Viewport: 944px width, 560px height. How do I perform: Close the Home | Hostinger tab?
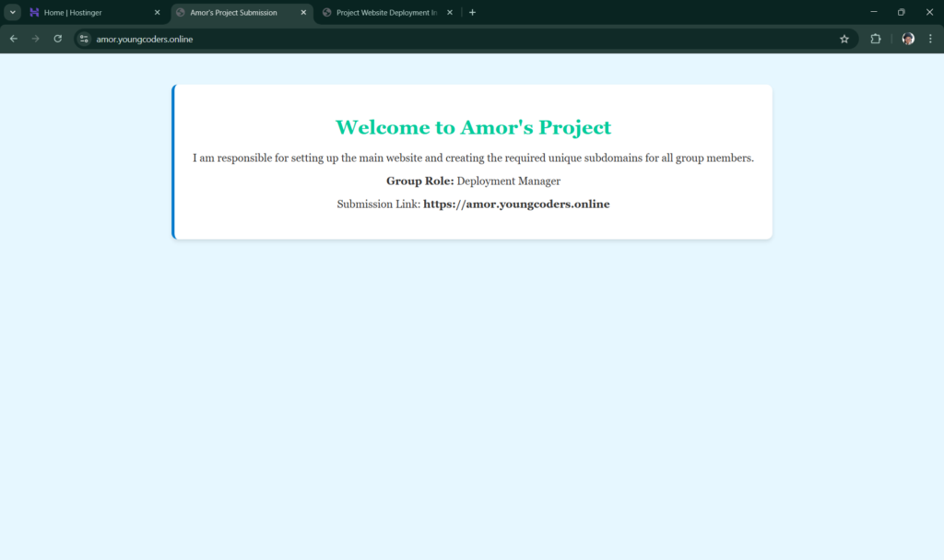tap(157, 13)
